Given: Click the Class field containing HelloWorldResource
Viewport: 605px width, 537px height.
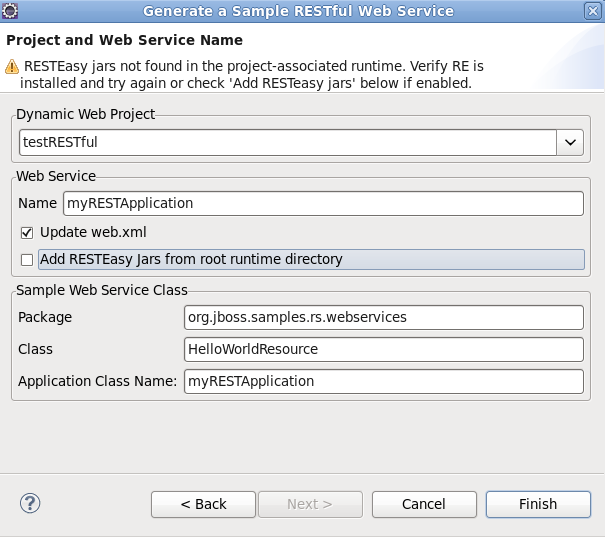Looking at the screenshot, I should coord(384,350).
